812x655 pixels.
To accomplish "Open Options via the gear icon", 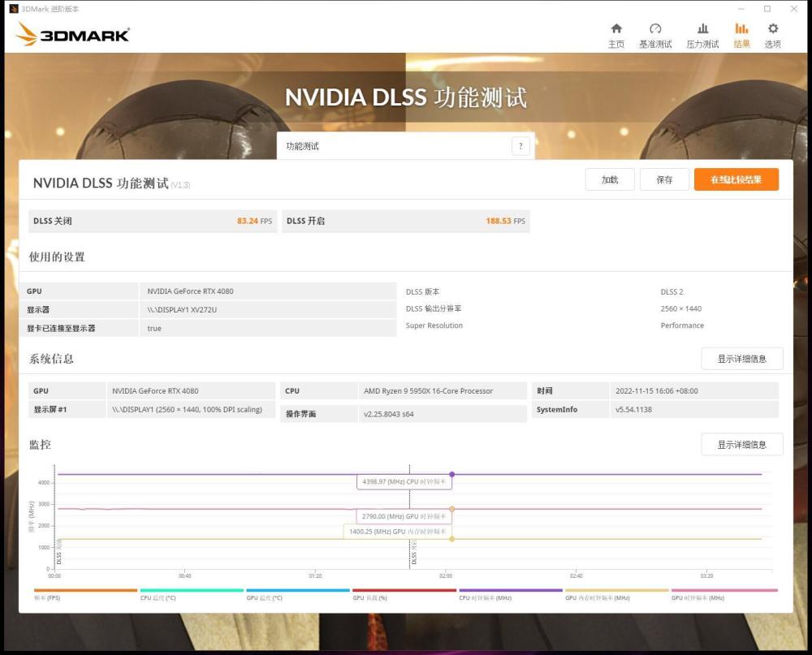I will 772,29.
